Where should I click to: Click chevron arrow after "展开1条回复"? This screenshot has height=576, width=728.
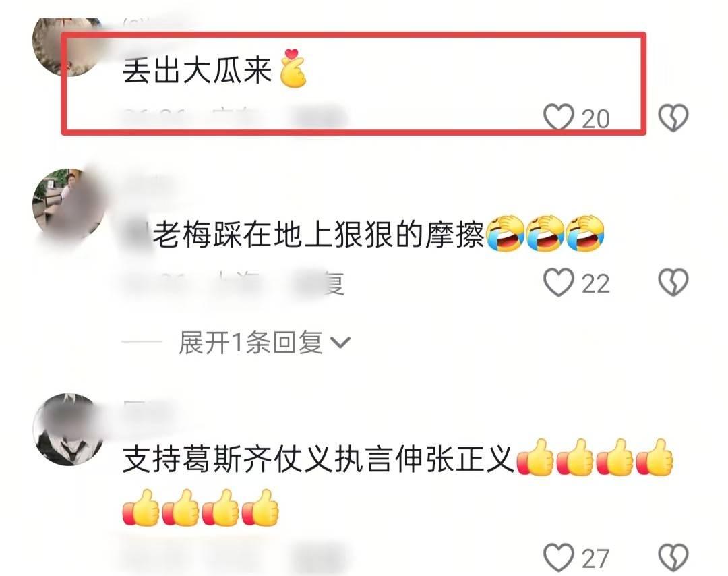pyautogui.click(x=340, y=343)
